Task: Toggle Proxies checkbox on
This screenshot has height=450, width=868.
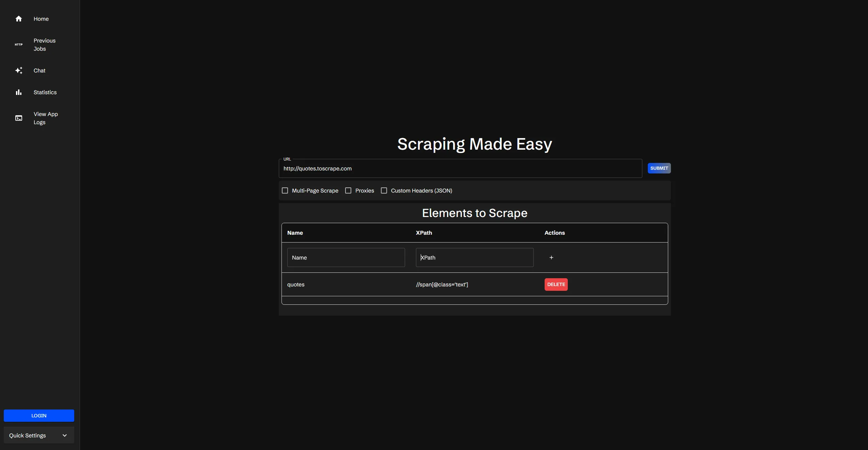Action: [348, 190]
